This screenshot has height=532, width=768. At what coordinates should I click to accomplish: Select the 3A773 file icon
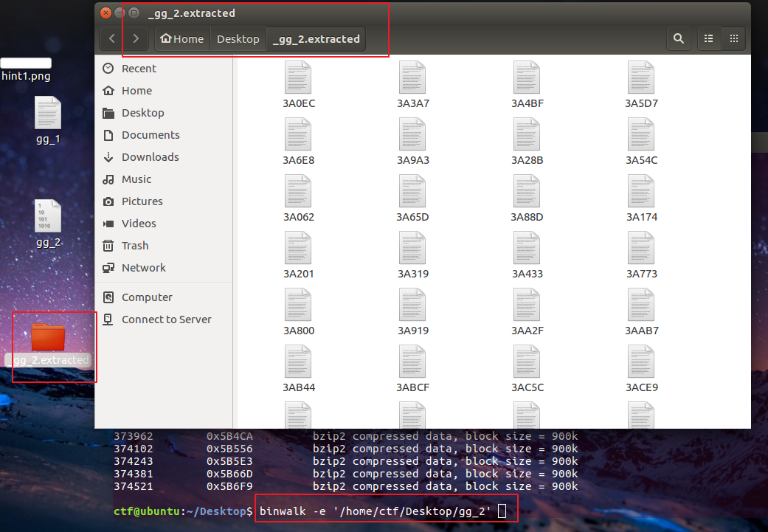coord(641,248)
